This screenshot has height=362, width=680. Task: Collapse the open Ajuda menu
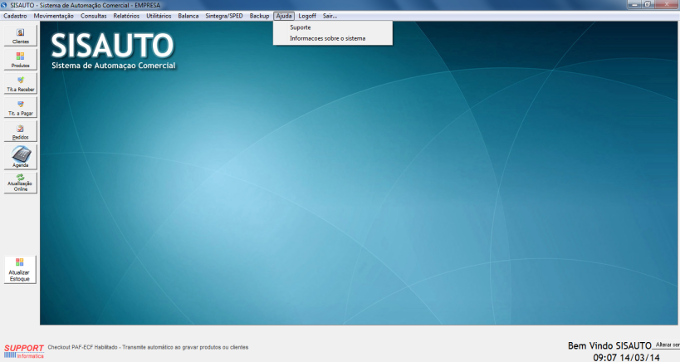[x=284, y=16]
